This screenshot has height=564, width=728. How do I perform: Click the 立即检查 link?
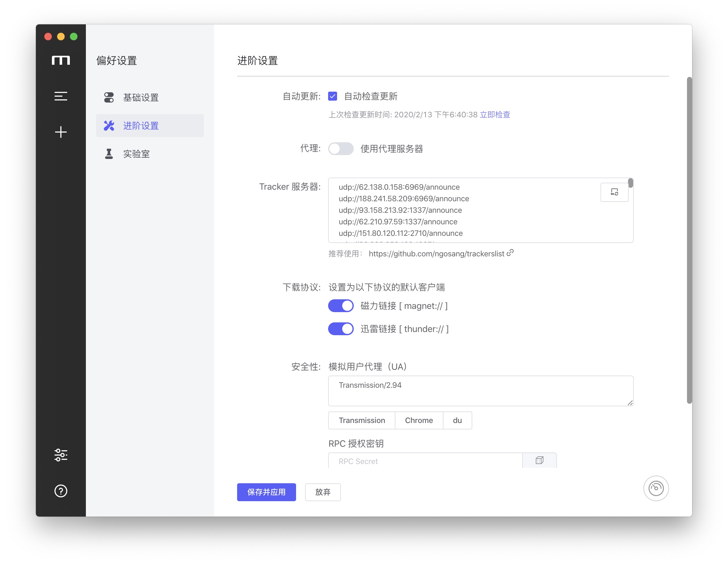tap(494, 115)
